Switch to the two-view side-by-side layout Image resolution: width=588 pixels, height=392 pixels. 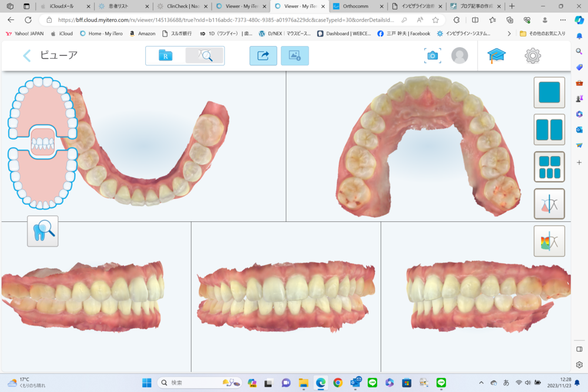click(x=549, y=130)
